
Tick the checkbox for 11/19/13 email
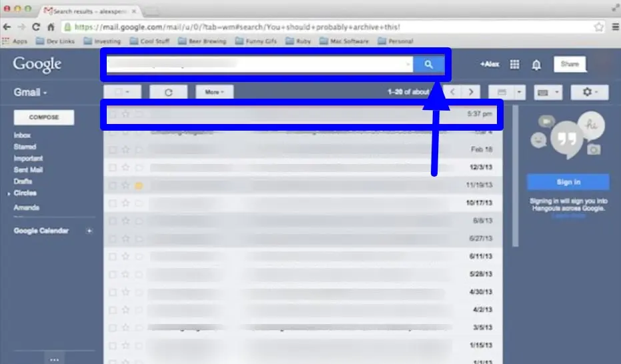(113, 185)
